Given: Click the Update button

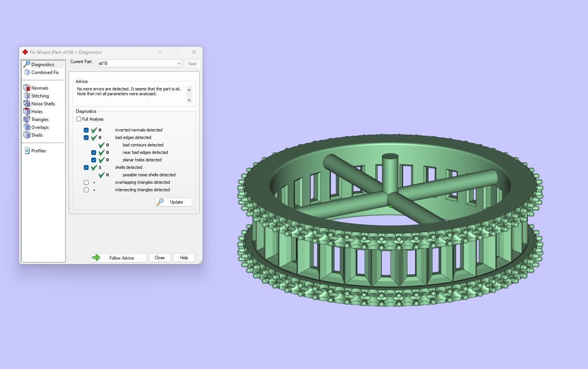Looking at the screenshot, I should click(x=173, y=202).
